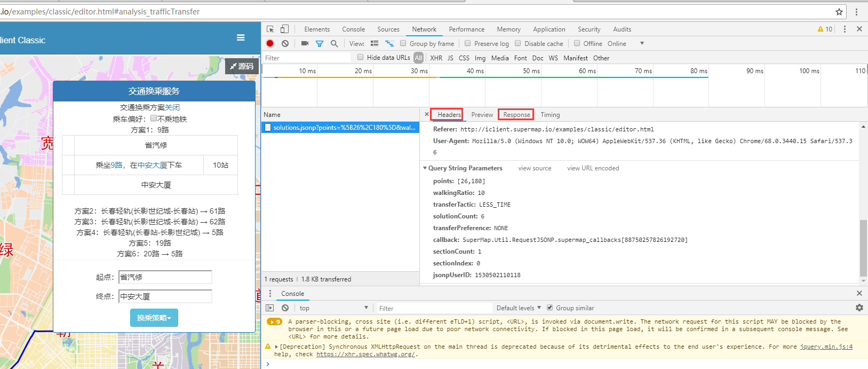Close the request details pane
Image resolution: width=868 pixels, height=369 pixels.
(427, 114)
